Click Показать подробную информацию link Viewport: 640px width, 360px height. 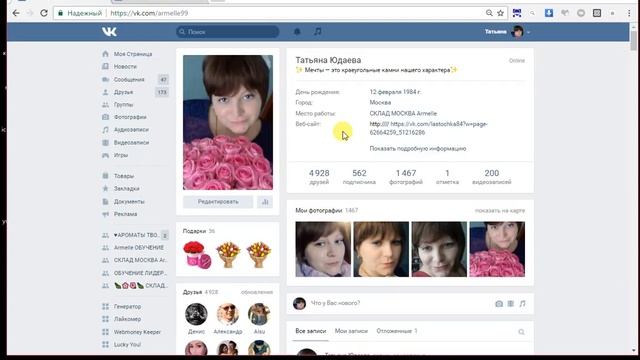coord(418,149)
